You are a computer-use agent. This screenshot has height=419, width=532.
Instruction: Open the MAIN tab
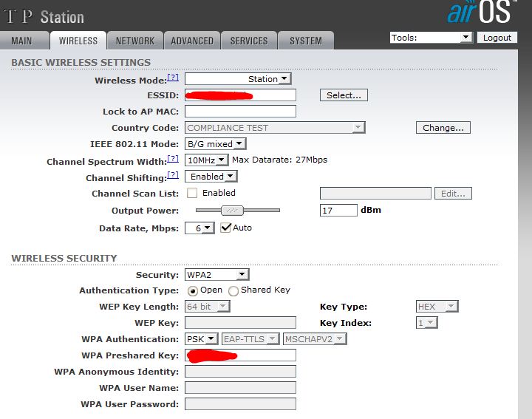coord(24,41)
